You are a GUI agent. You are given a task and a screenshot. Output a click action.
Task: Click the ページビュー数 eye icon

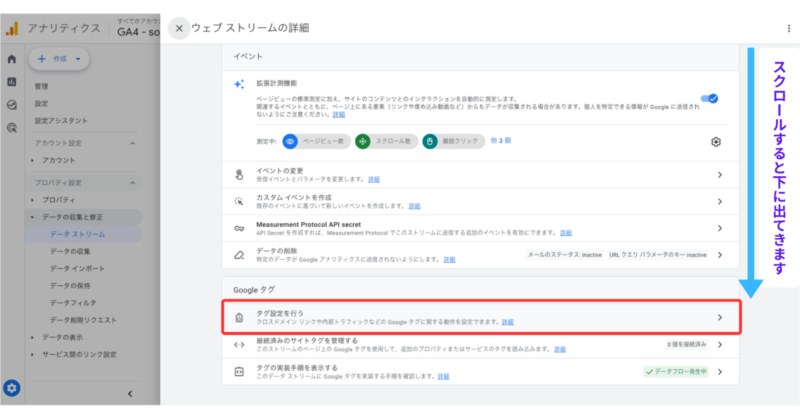point(290,141)
